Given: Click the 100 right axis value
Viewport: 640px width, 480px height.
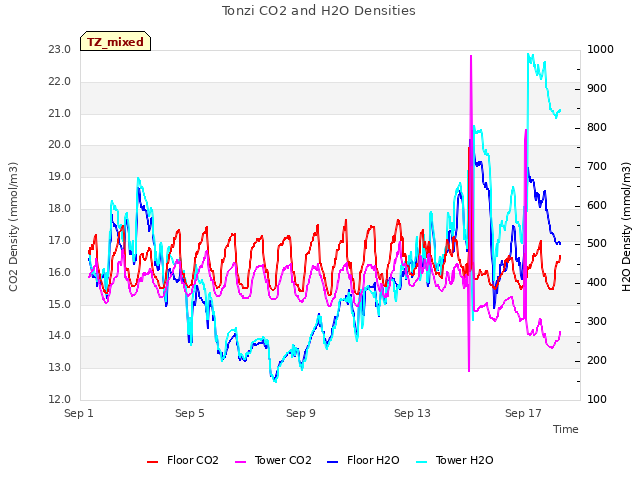Looking at the screenshot, I should (x=597, y=400).
